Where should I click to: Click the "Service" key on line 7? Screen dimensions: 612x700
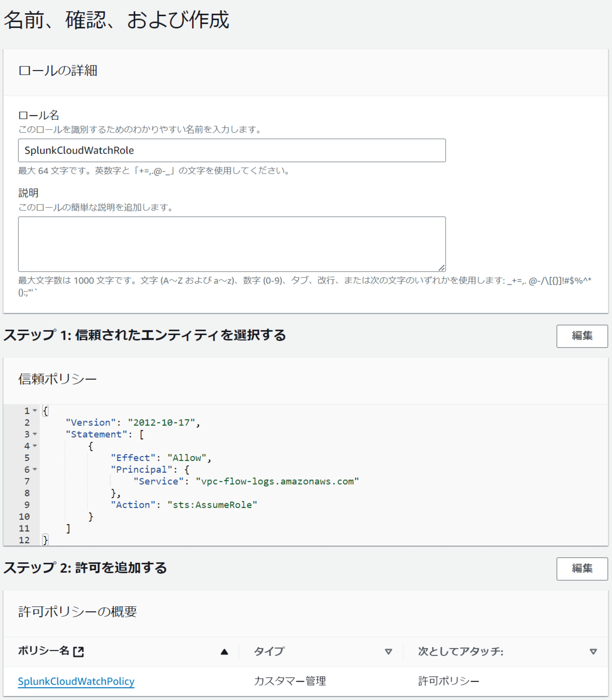point(159,481)
